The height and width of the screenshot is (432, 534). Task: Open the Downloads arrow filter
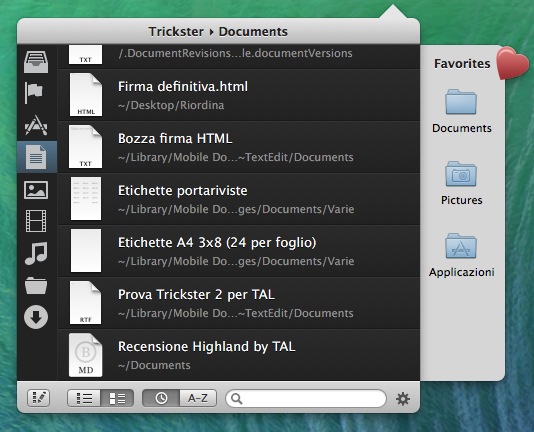click(36, 317)
